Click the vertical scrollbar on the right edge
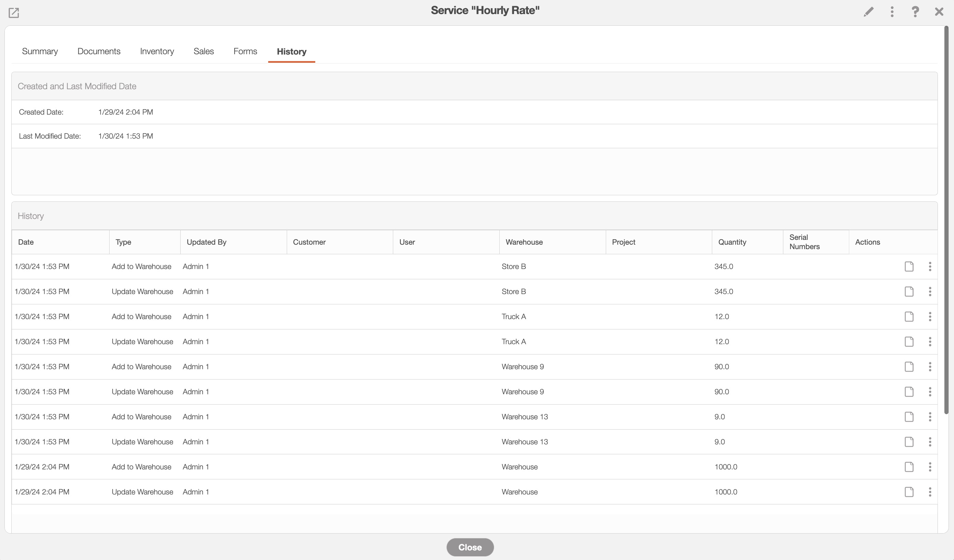This screenshot has height=560, width=954. coord(946,220)
